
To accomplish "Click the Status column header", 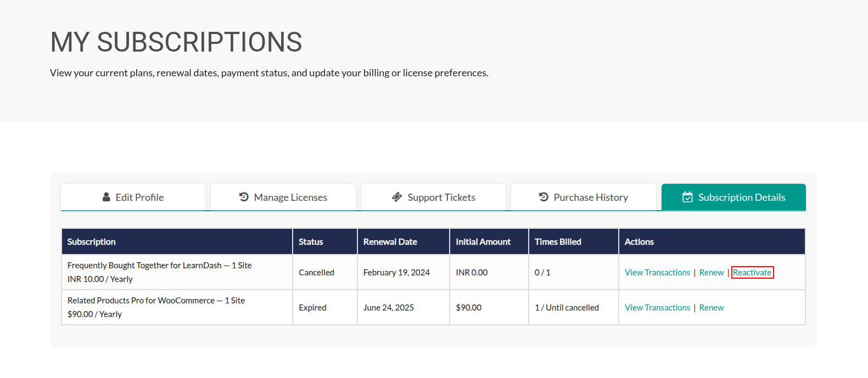I will pos(311,242).
